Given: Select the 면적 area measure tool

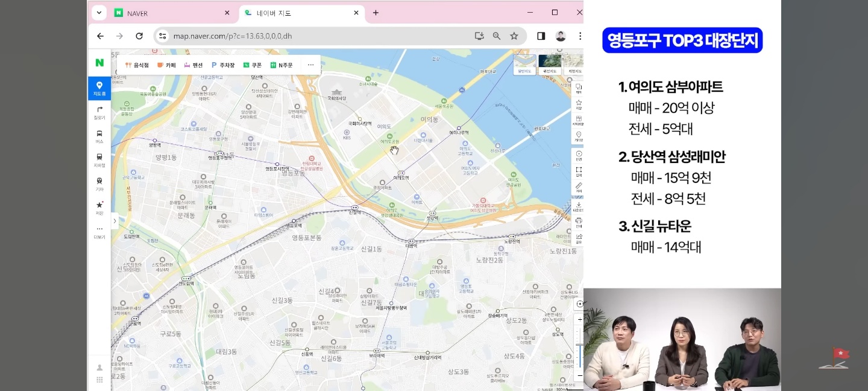Looking at the screenshot, I should click(579, 171).
